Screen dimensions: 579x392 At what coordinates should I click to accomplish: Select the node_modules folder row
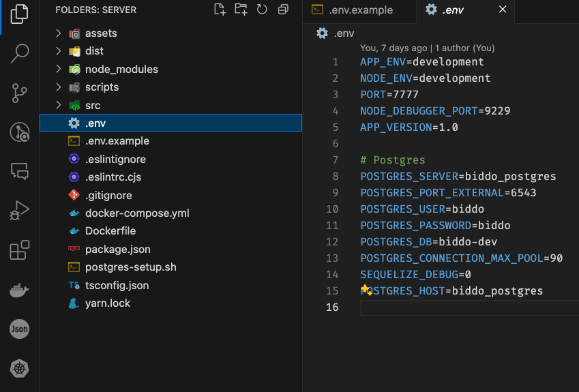coord(170,69)
